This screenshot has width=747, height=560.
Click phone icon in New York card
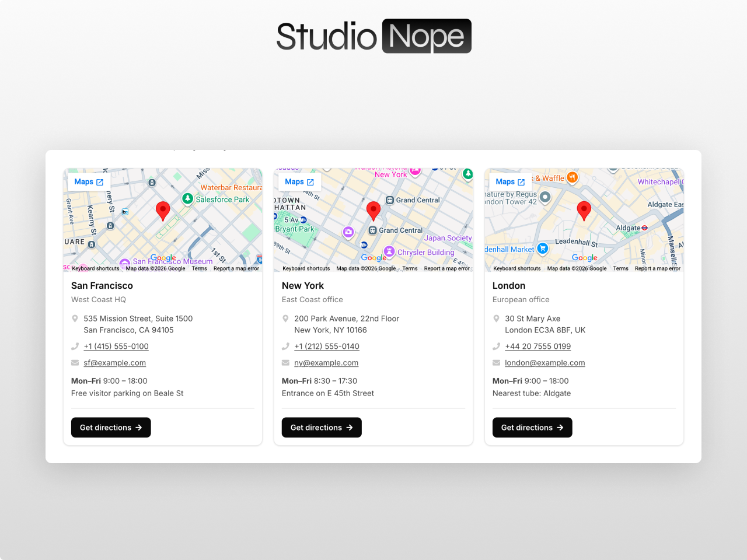click(x=285, y=346)
